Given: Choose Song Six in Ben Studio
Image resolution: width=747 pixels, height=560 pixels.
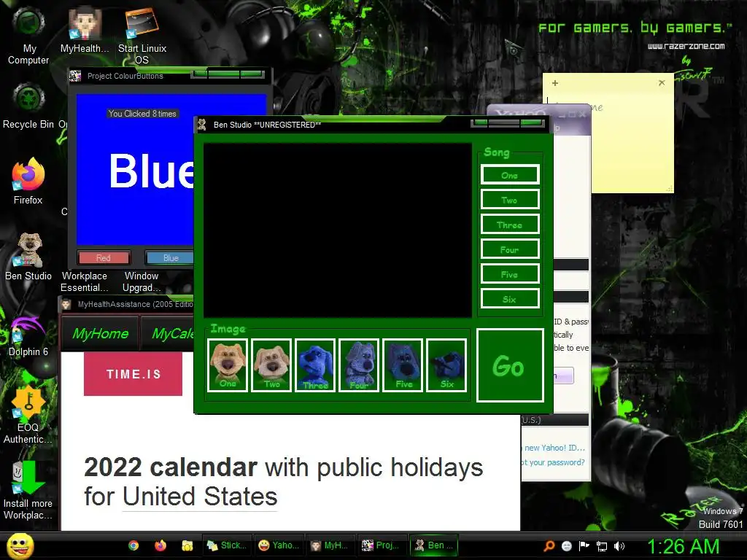Looking at the screenshot, I should pos(510,298).
